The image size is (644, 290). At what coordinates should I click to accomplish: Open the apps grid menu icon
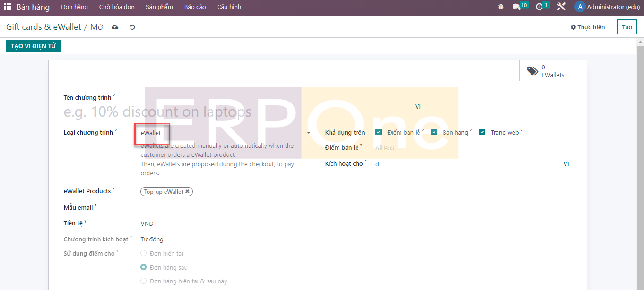[x=8, y=7]
